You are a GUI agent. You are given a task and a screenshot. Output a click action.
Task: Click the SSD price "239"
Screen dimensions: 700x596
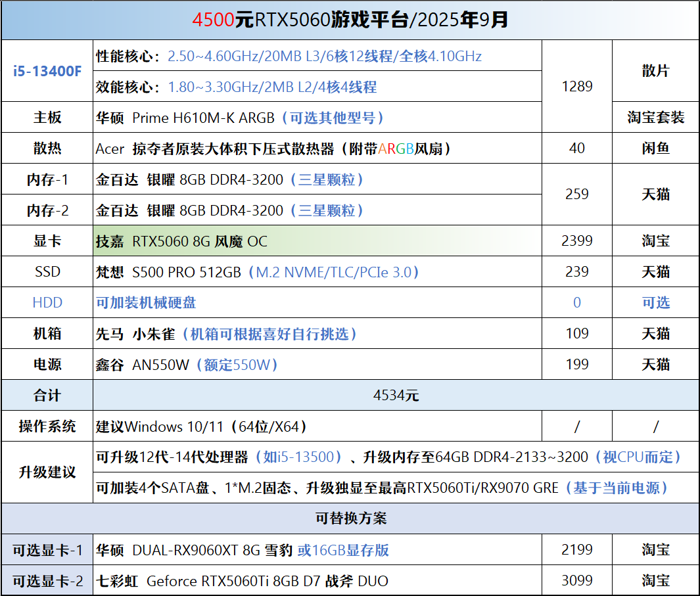click(577, 272)
